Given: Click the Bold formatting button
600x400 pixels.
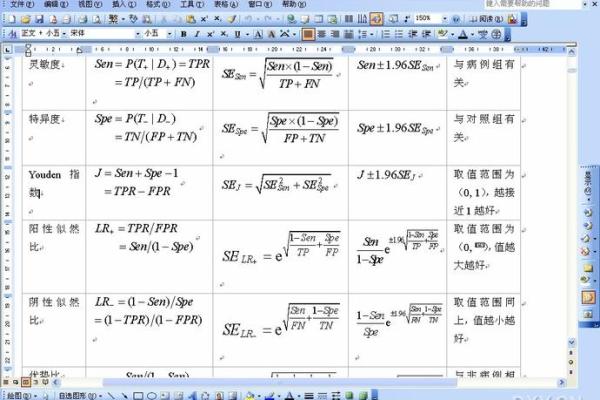Looking at the screenshot, I should [184, 34].
